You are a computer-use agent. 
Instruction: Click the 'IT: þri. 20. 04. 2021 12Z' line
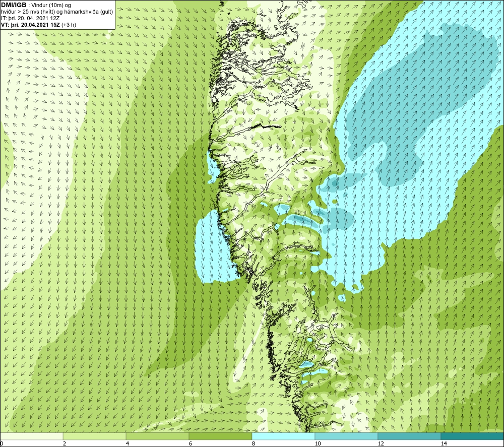[30, 18]
